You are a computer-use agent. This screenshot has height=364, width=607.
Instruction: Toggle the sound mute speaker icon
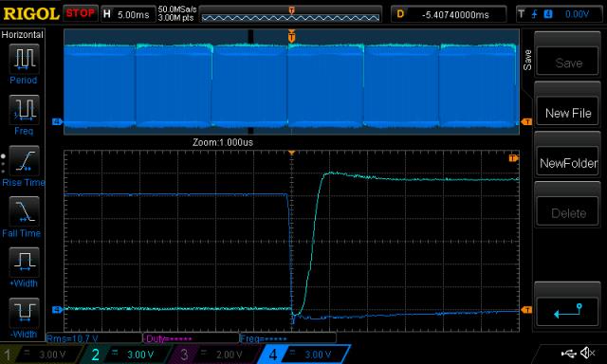pyautogui.click(x=588, y=353)
